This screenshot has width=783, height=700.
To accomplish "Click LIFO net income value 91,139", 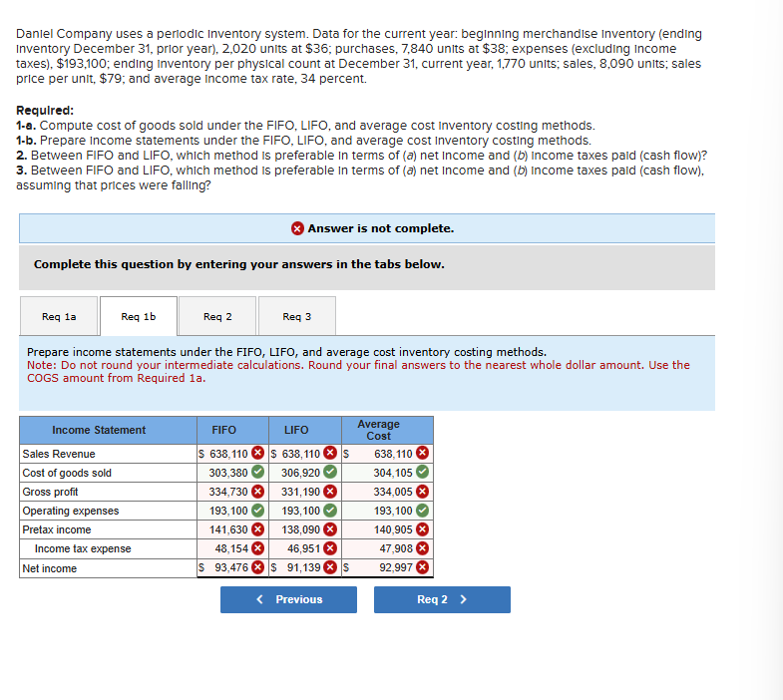I will [x=303, y=567].
